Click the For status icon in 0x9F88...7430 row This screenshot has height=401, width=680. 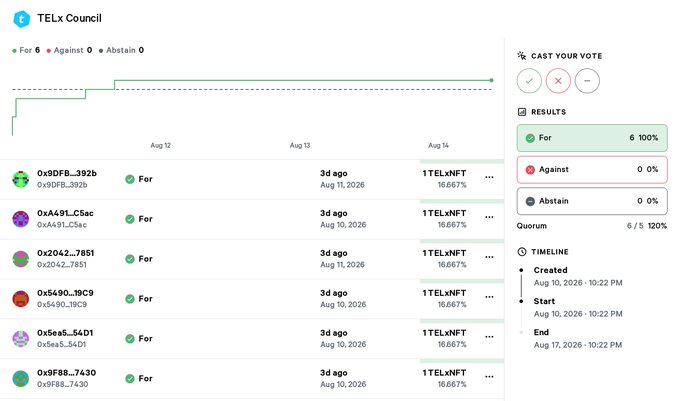pyautogui.click(x=130, y=378)
